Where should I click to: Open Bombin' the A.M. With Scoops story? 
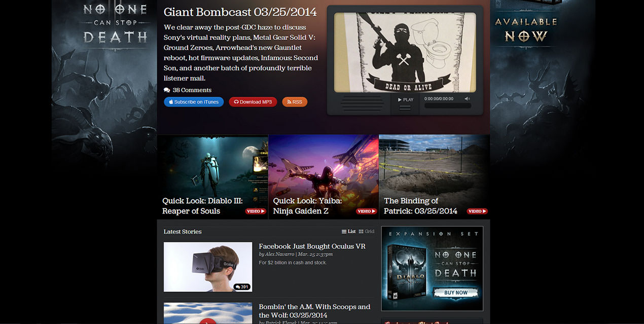[x=314, y=311]
